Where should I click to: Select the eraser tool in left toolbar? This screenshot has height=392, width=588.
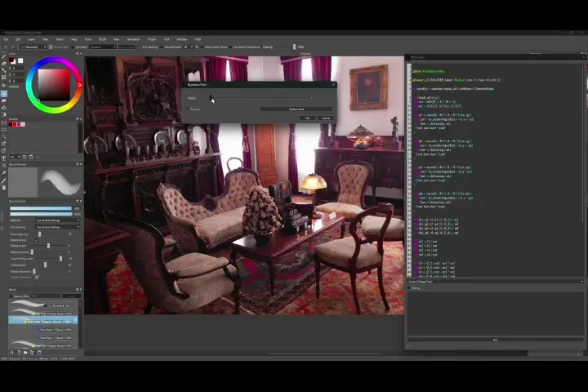coord(4,63)
